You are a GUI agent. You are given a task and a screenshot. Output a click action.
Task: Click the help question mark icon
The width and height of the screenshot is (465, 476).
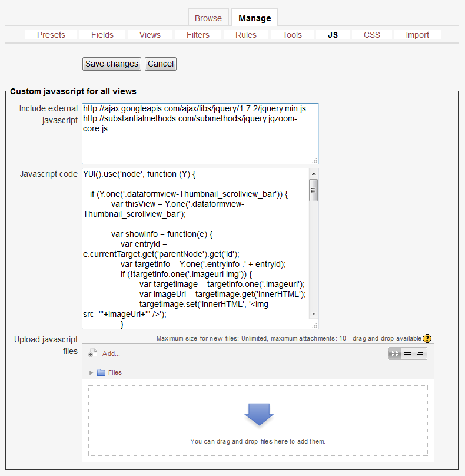pos(427,338)
